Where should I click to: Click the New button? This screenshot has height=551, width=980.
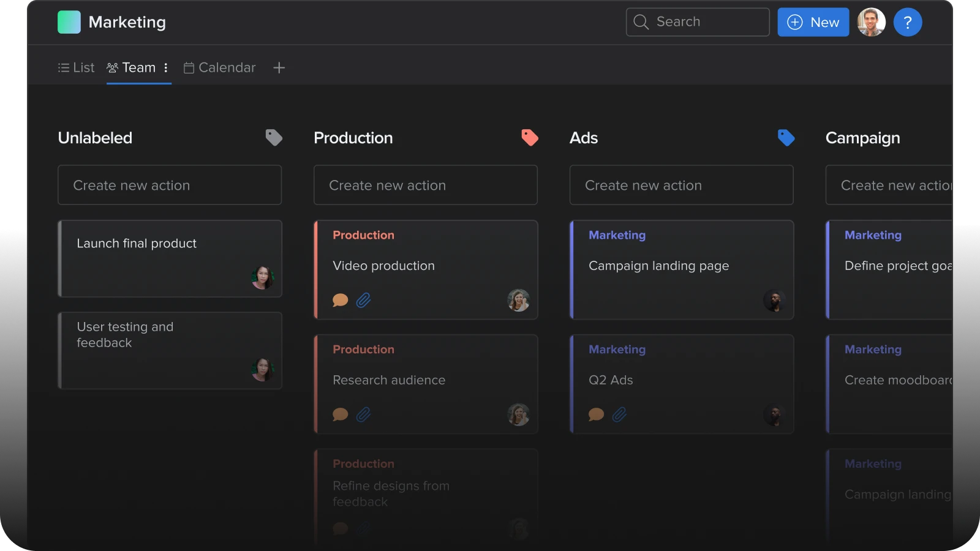[813, 23]
